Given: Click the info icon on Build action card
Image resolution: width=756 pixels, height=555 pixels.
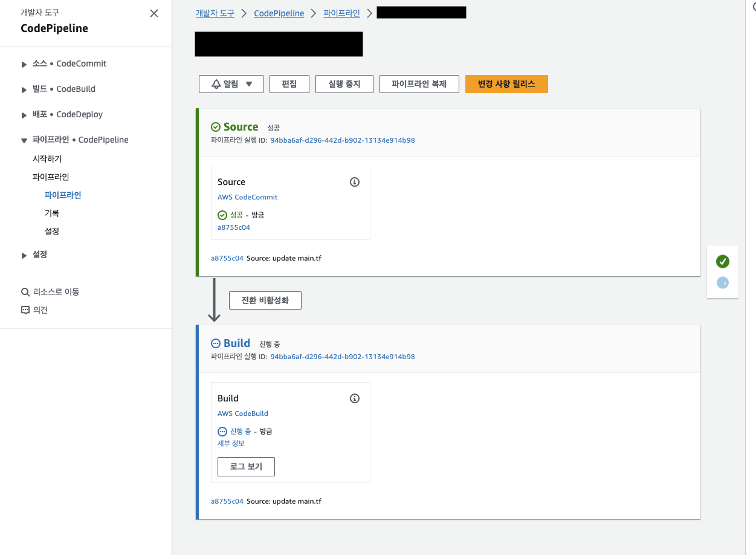Looking at the screenshot, I should [355, 398].
